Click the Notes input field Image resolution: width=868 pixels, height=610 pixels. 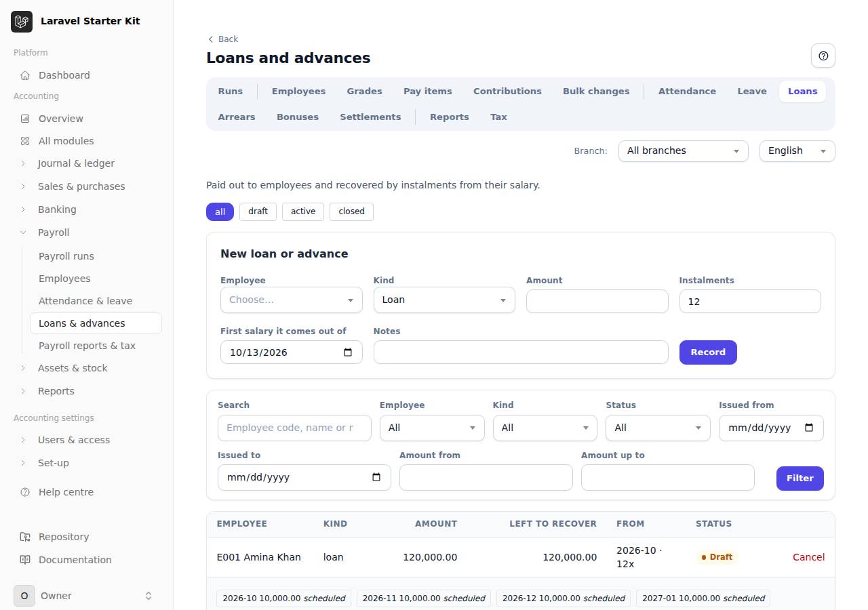click(521, 352)
